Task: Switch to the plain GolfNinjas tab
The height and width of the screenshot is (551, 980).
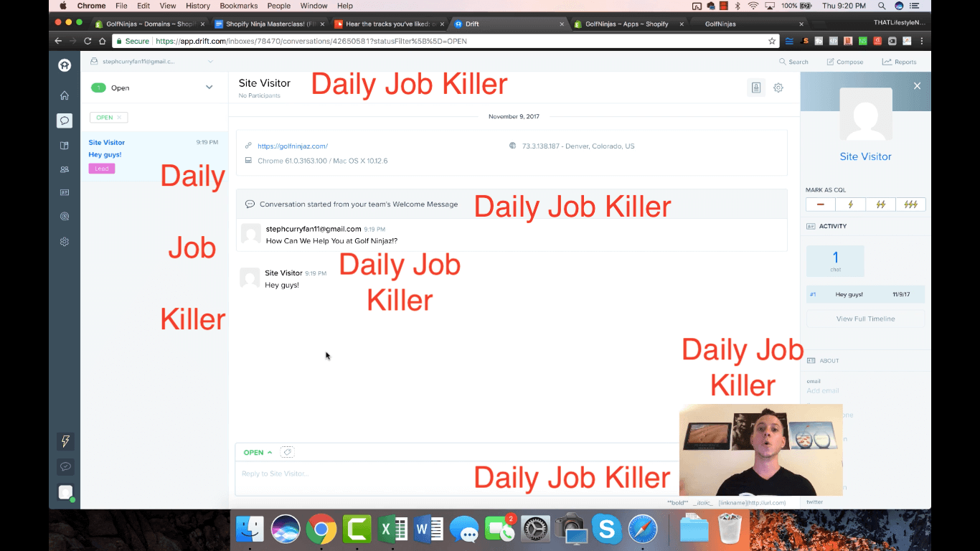Action: (748, 24)
